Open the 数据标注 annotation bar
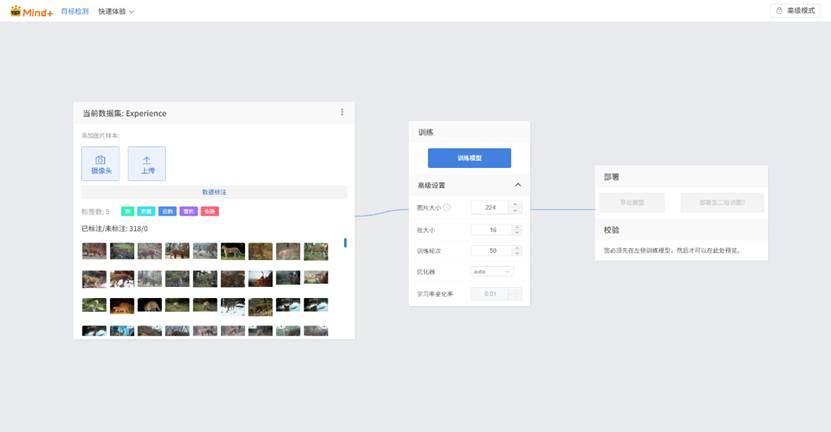 tap(214, 192)
